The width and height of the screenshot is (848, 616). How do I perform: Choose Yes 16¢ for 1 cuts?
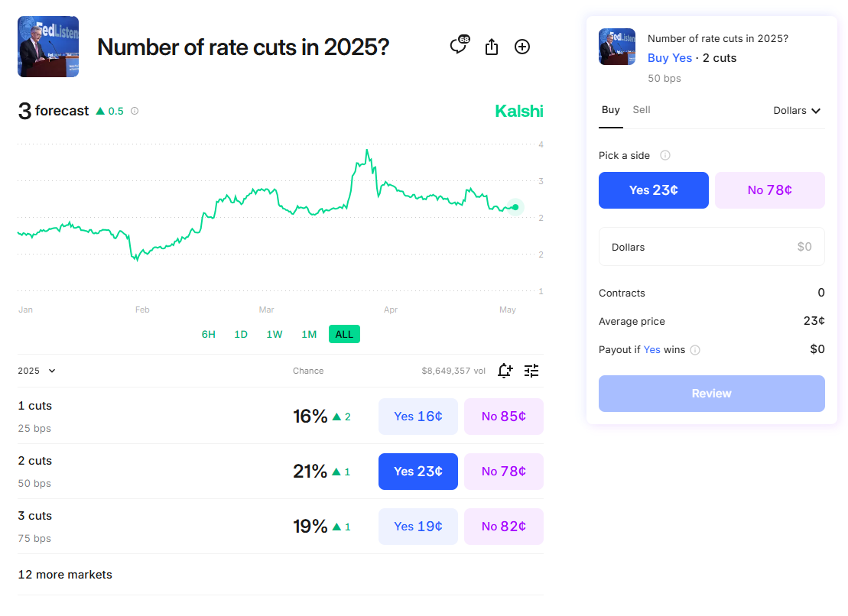[418, 417]
